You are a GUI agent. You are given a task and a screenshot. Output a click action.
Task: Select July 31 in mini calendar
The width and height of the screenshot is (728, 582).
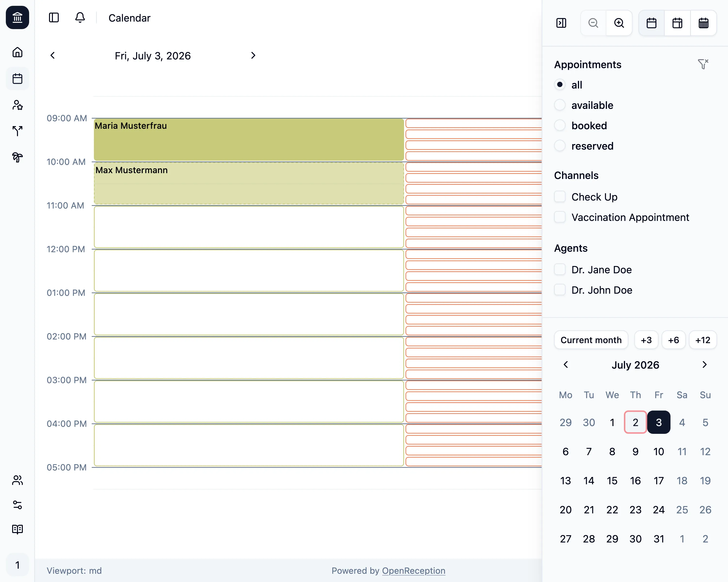click(658, 539)
